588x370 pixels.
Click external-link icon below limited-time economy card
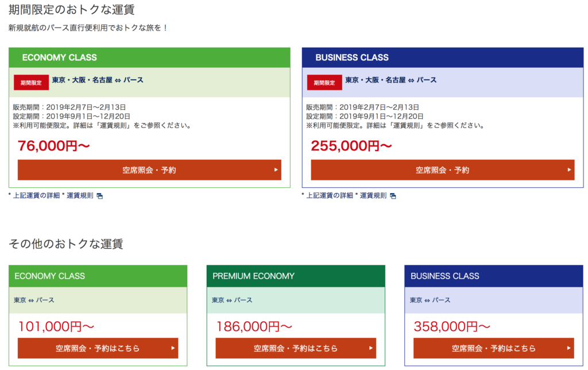pyautogui.click(x=99, y=196)
